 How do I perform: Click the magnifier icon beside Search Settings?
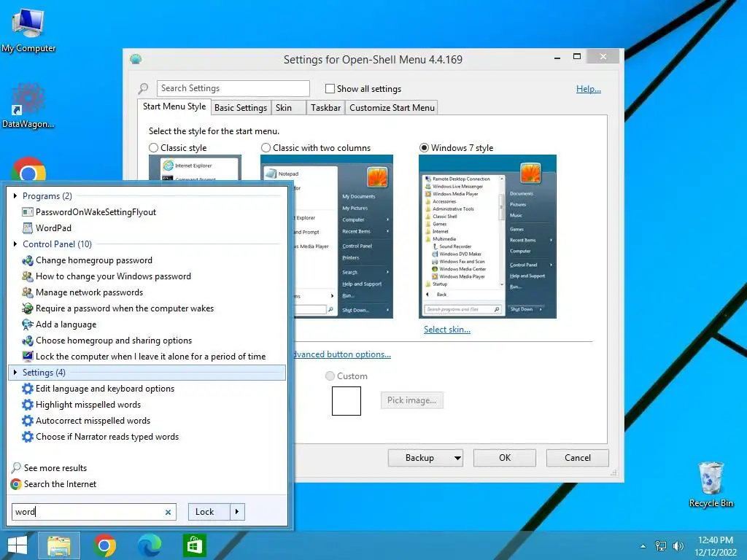click(143, 88)
